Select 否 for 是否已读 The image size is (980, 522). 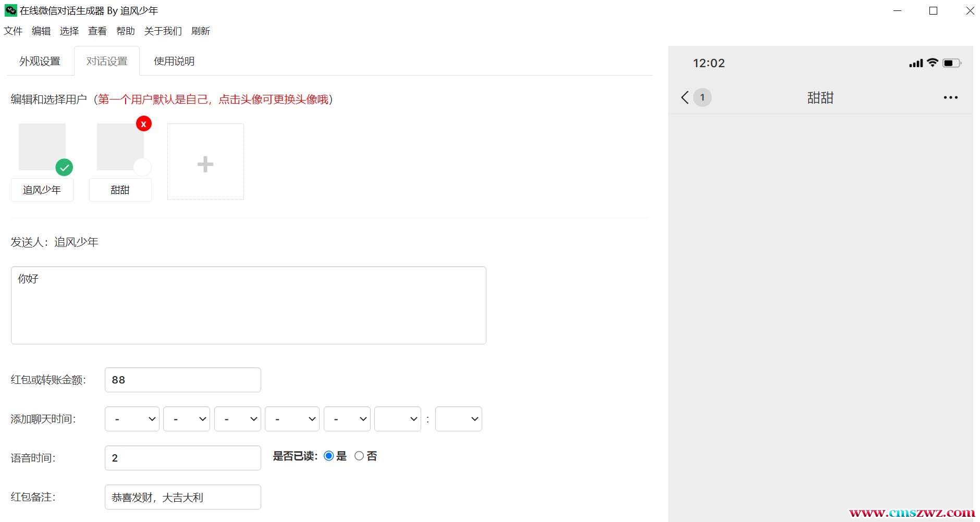coord(359,456)
